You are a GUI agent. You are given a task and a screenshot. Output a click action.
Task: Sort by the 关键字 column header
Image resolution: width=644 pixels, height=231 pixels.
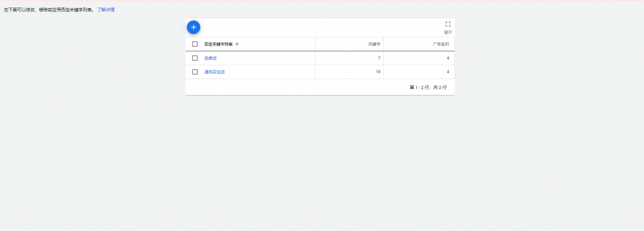coord(374,44)
